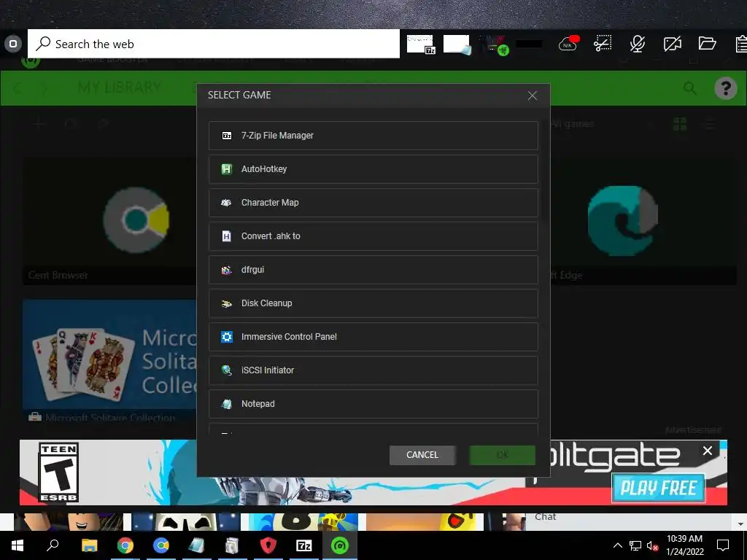Image resolution: width=747 pixels, height=560 pixels.
Task: Switch to list view in the library
Action: pyautogui.click(x=709, y=124)
